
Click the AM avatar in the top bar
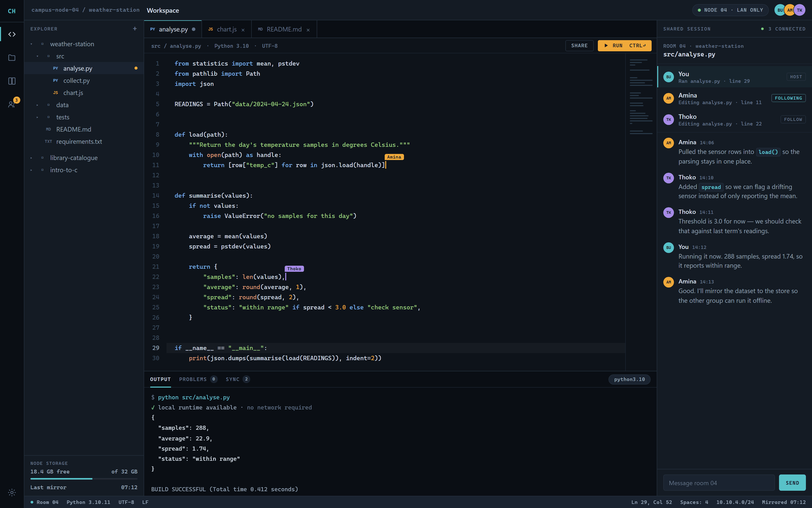(790, 10)
